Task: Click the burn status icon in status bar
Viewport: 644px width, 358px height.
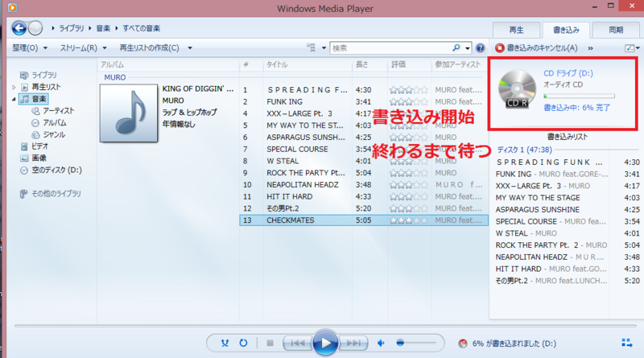Action: coord(463,344)
